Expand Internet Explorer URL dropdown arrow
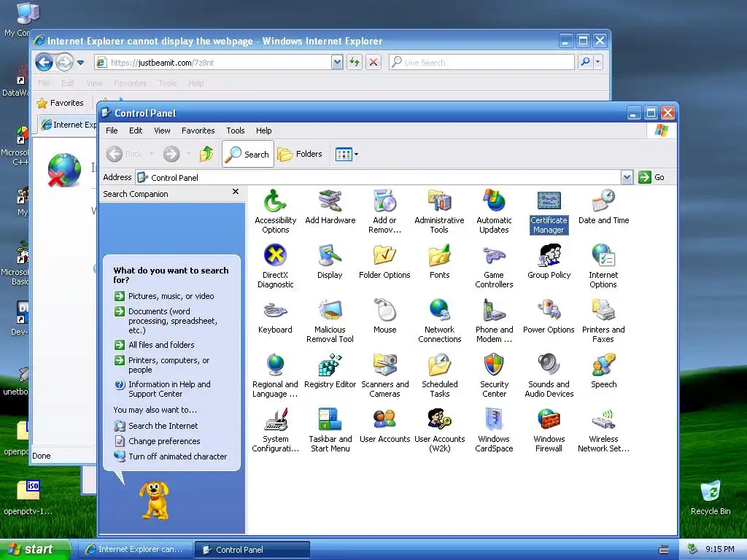The width and height of the screenshot is (747, 560). (x=337, y=62)
